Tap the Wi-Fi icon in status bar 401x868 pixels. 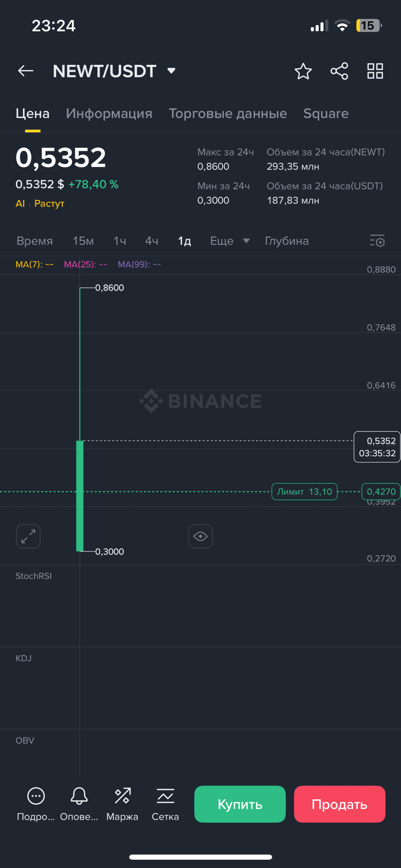[x=342, y=26]
